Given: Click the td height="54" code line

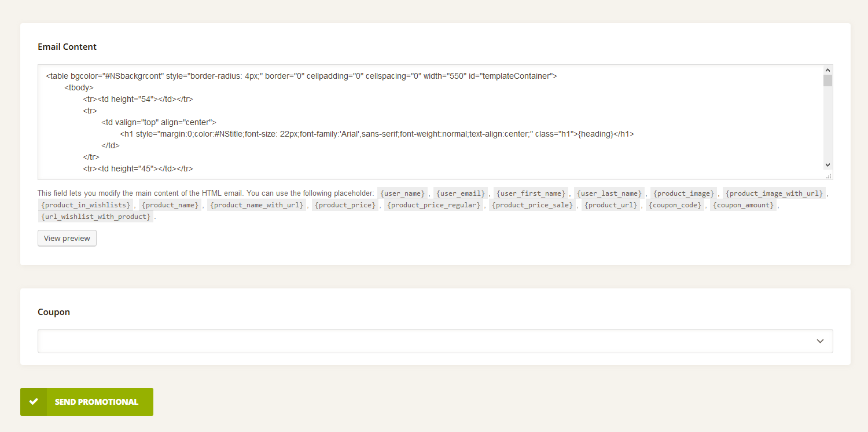Looking at the screenshot, I should click(138, 99).
